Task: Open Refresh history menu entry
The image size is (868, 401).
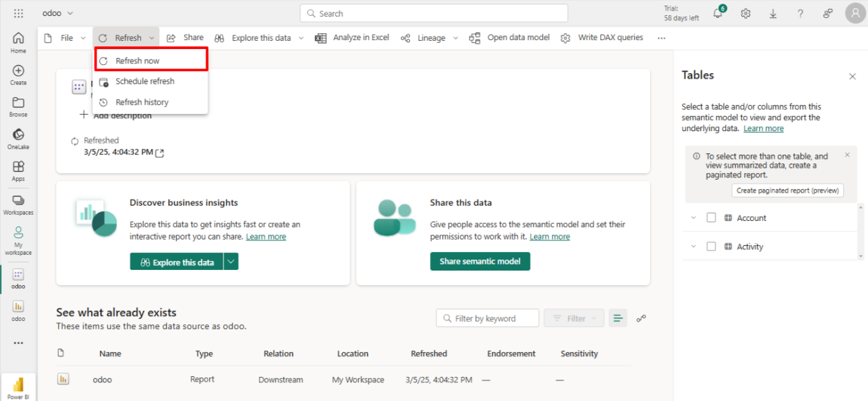Action: [x=142, y=102]
